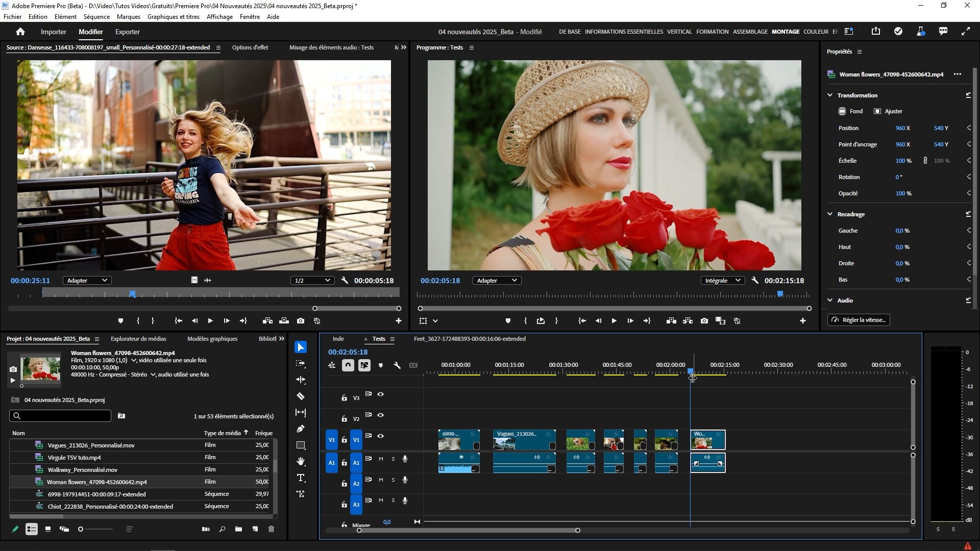The image size is (980, 551).
Task: Select the Track Select Forward tool
Action: pyautogui.click(x=301, y=364)
